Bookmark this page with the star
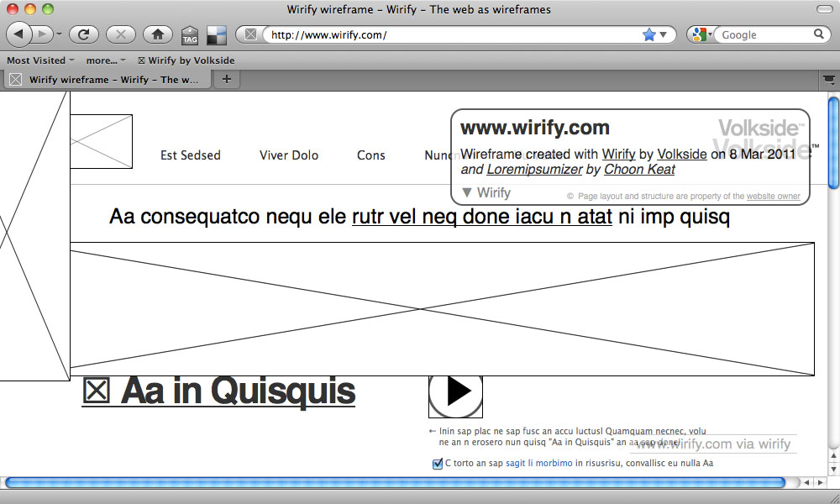This screenshot has width=840, height=504. pos(648,34)
